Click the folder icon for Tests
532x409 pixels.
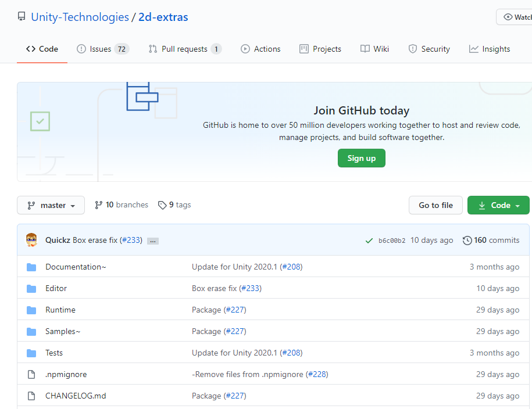click(31, 353)
